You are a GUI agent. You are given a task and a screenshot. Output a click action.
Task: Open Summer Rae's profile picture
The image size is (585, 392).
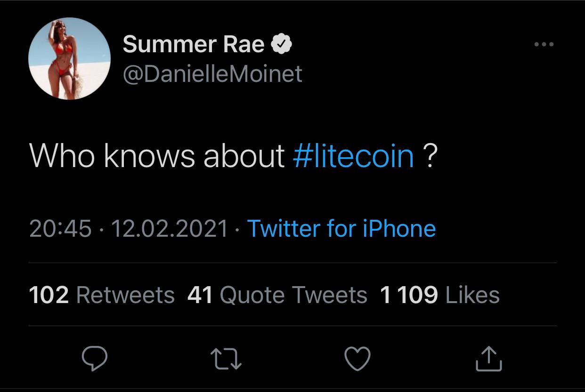pyautogui.click(x=69, y=60)
